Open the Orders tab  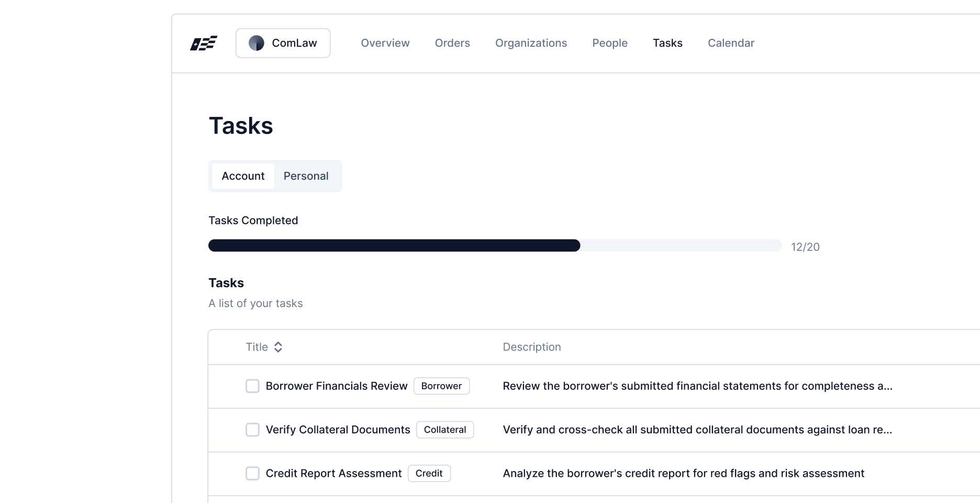pyautogui.click(x=452, y=43)
